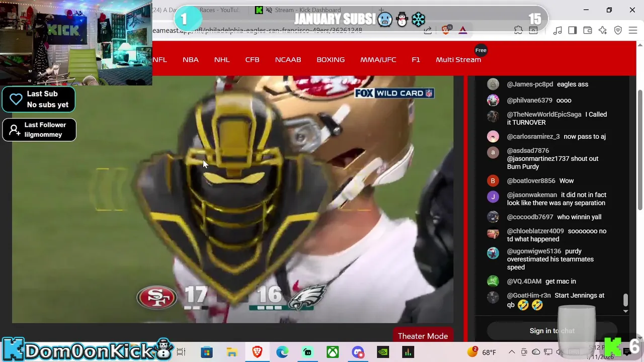Click the Brave VPN shield icon
This screenshot has height=362, width=644.
click(618, 31)
